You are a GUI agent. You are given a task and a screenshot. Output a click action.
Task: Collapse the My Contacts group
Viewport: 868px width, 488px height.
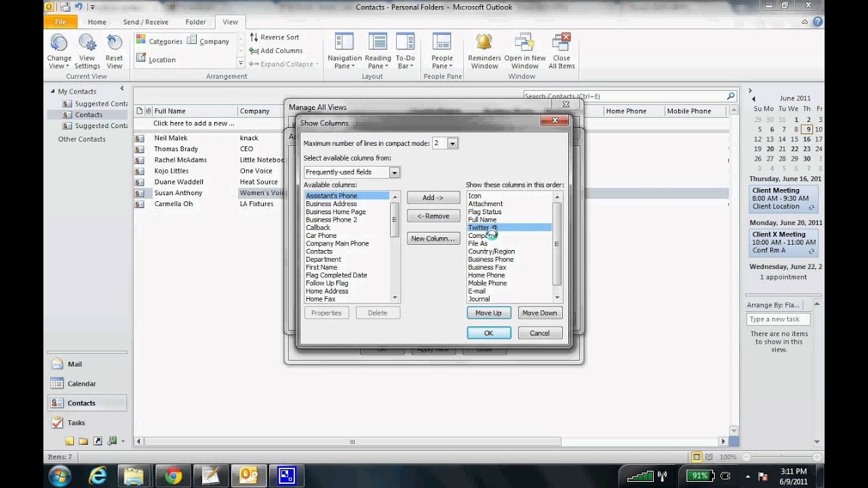pos(53,91)
